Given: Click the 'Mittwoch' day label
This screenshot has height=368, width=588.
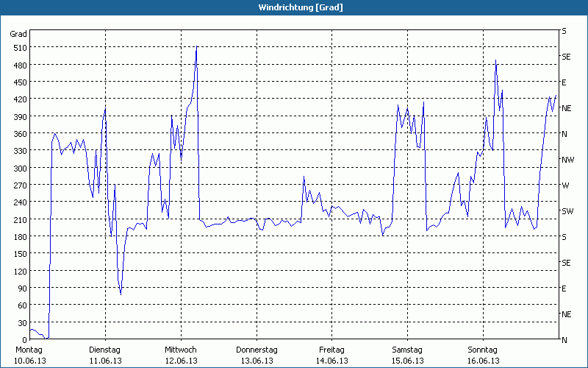Looking at the screenshot, I should pyautogui.click(x=180, y=350).
